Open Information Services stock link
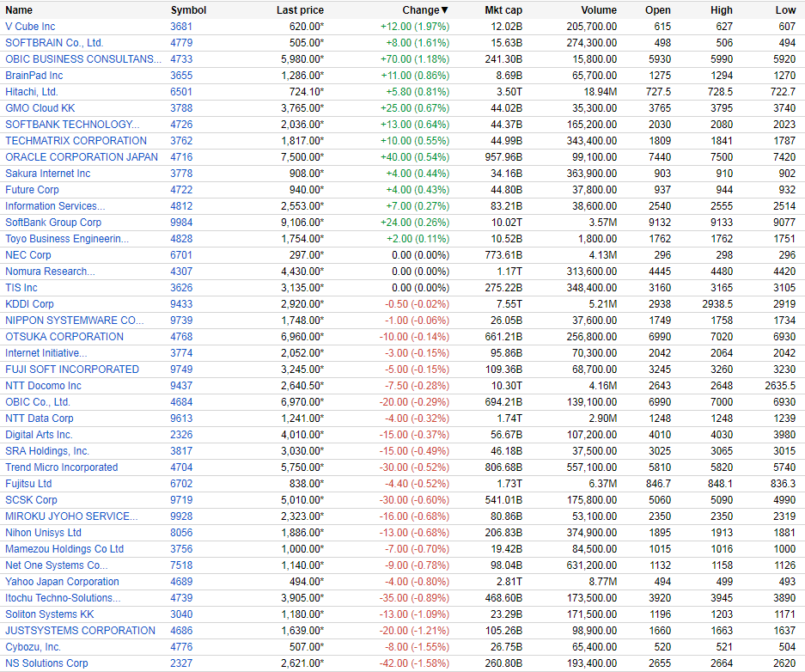The width and height of the screenshot is (805, 672). 55,206
